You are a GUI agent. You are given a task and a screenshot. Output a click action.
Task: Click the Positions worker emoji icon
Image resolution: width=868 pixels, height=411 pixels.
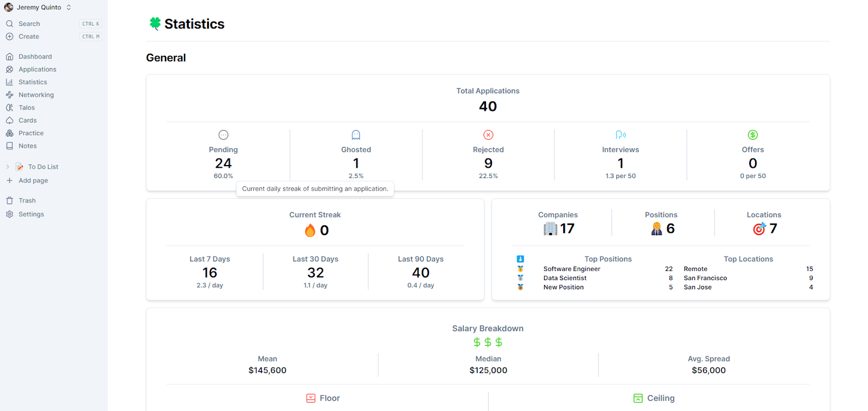[657, 229]
